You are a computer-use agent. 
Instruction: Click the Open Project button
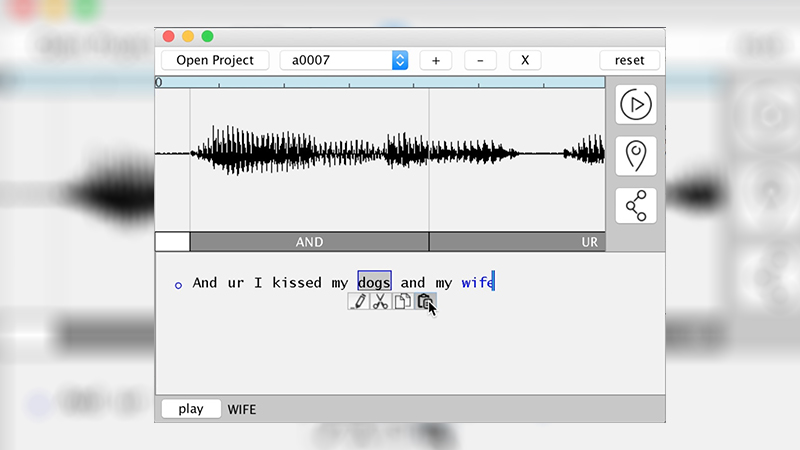point(215,60)
